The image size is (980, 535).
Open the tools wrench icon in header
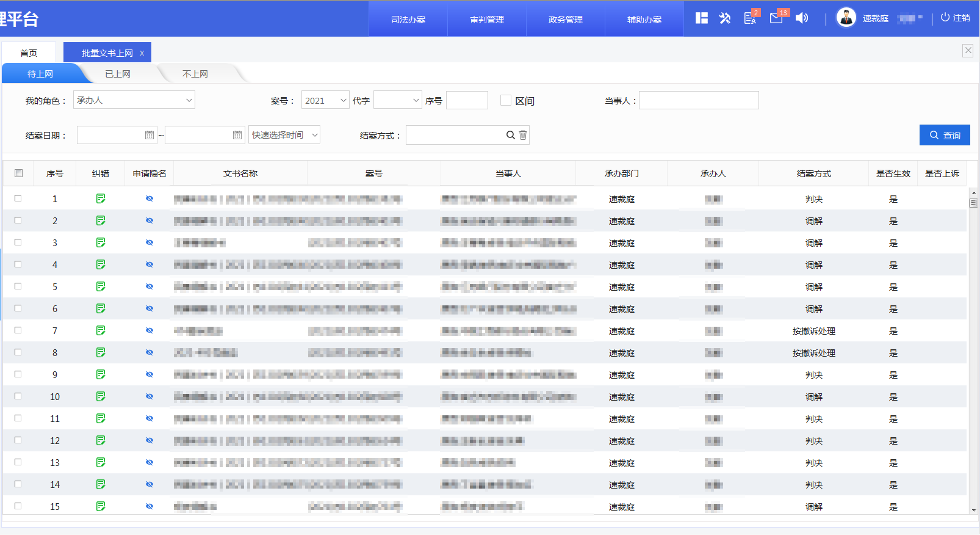click(x=725, y=18)
